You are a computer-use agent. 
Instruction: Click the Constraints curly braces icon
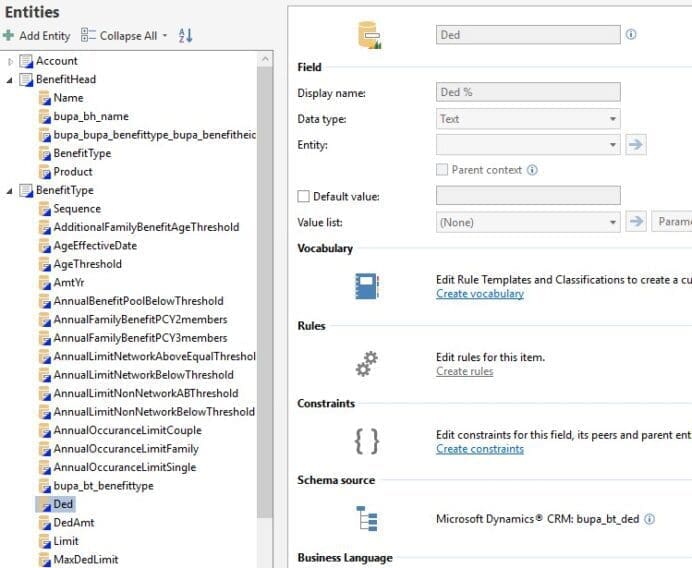(x=367, y=441)
